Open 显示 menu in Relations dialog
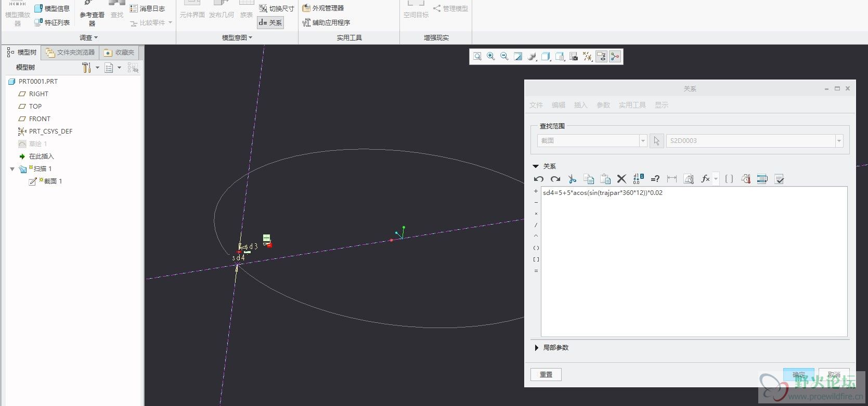The image size is (868, 406). (661, 105)
